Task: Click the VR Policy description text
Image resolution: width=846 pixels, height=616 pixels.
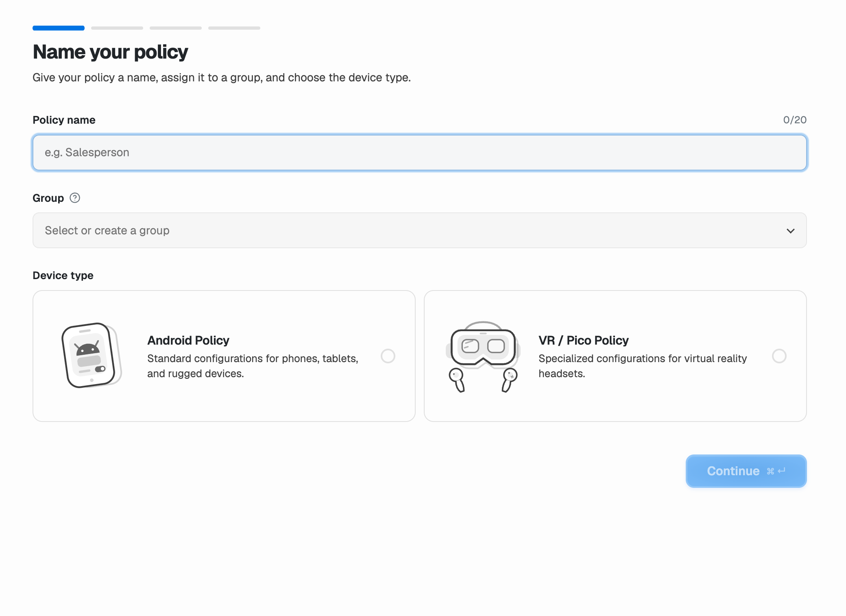Action: [643, 366]
